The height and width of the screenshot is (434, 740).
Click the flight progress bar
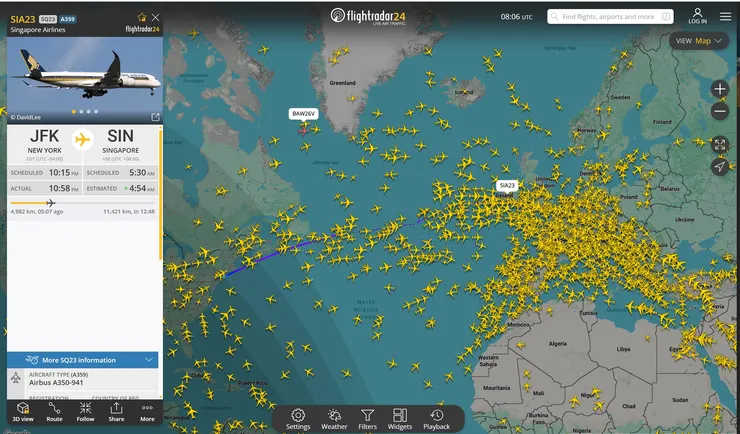[83, 203]
